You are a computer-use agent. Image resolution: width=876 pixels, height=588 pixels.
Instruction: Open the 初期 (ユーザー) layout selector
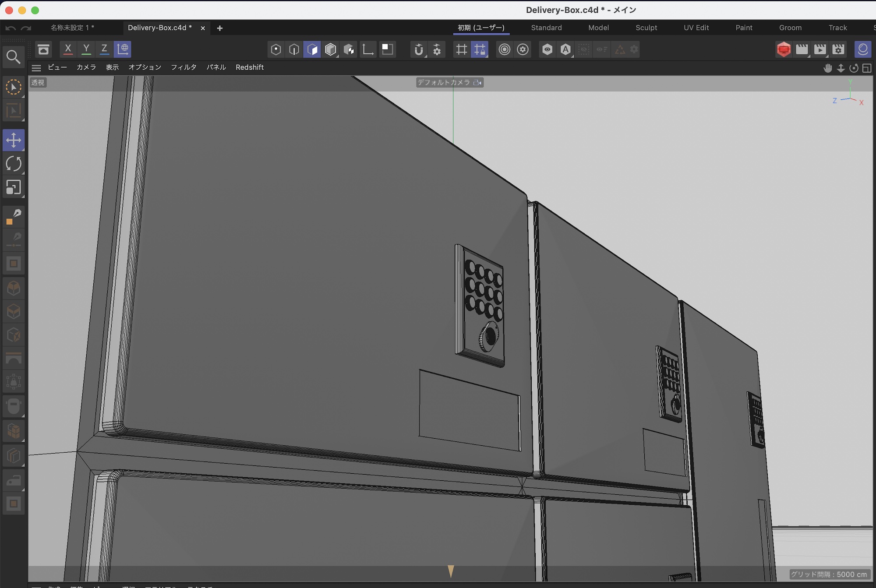[x=481, y=28]
